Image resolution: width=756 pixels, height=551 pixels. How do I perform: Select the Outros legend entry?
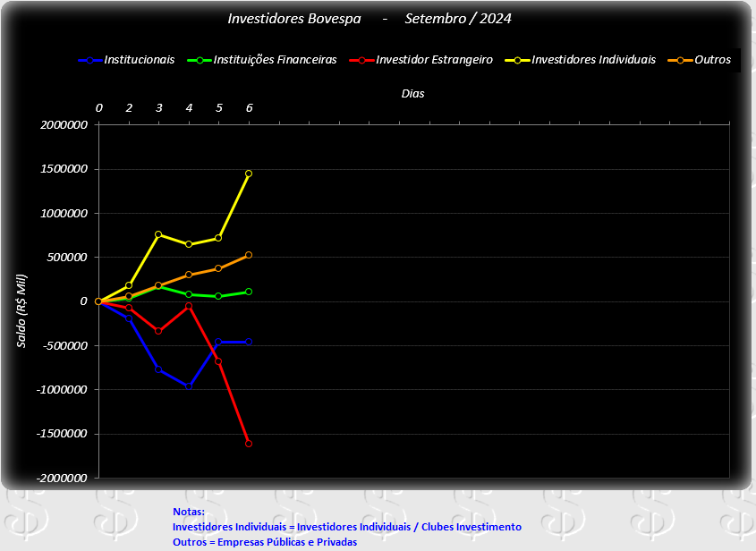[x=700, y=60]
